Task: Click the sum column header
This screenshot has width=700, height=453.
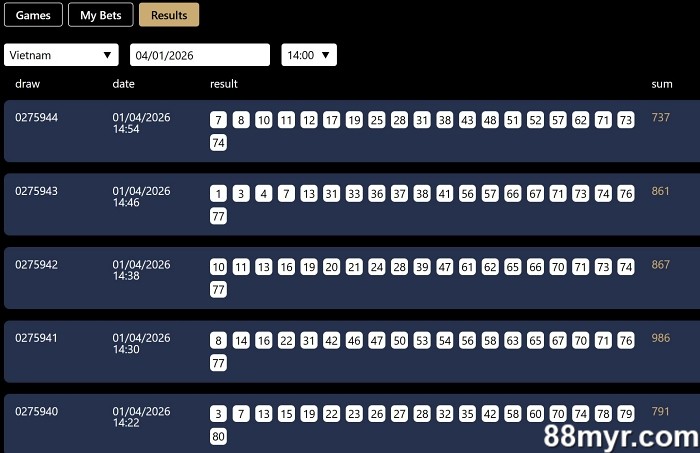Action: pyautogui.click(x=661, y=84)
